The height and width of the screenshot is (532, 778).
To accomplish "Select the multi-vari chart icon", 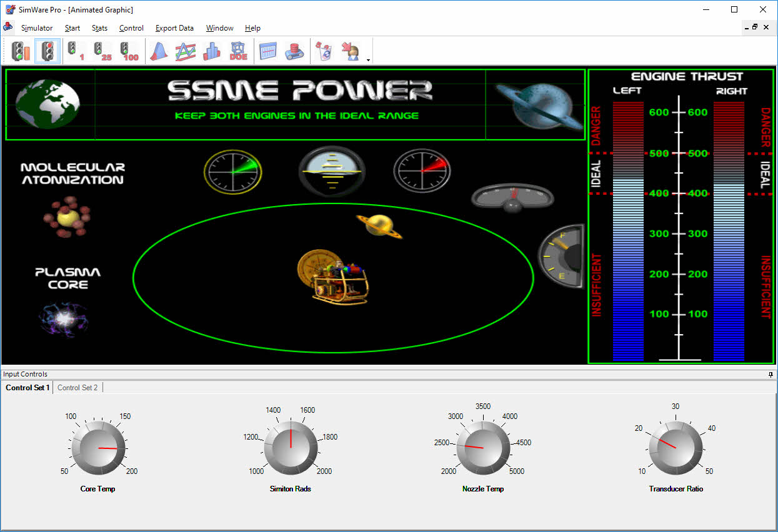I will click(185, 51).
